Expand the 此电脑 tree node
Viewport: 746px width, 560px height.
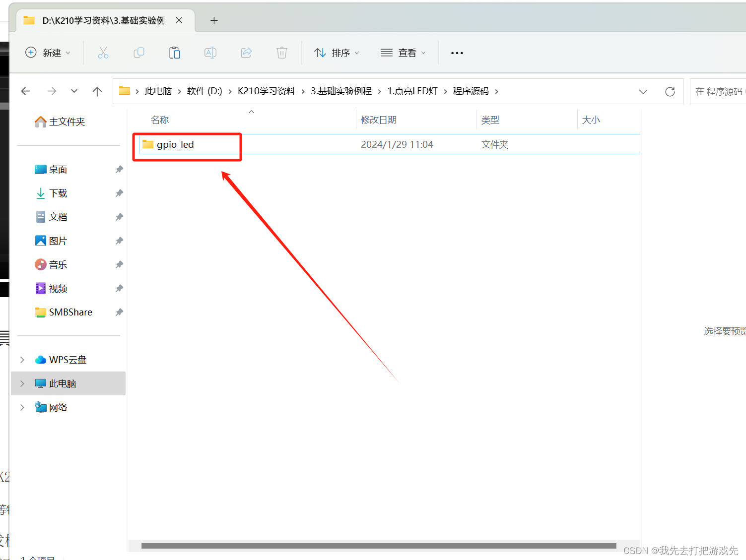22,384
